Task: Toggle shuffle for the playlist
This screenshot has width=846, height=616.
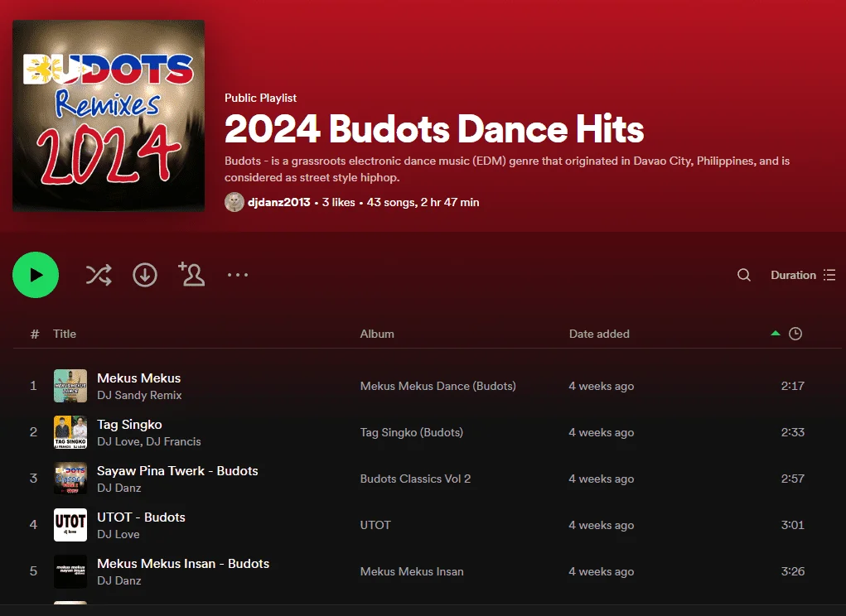Action: (99, 275)
